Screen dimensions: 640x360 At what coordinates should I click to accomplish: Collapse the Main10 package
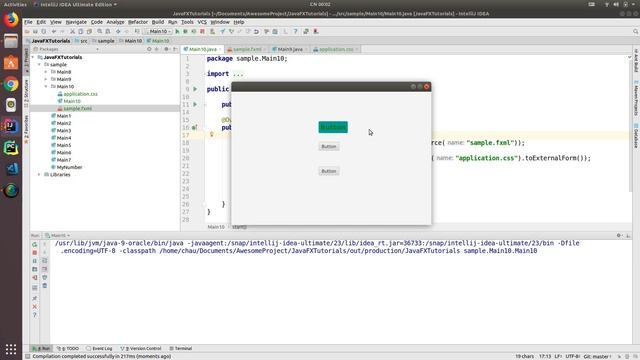coord(46,87)
